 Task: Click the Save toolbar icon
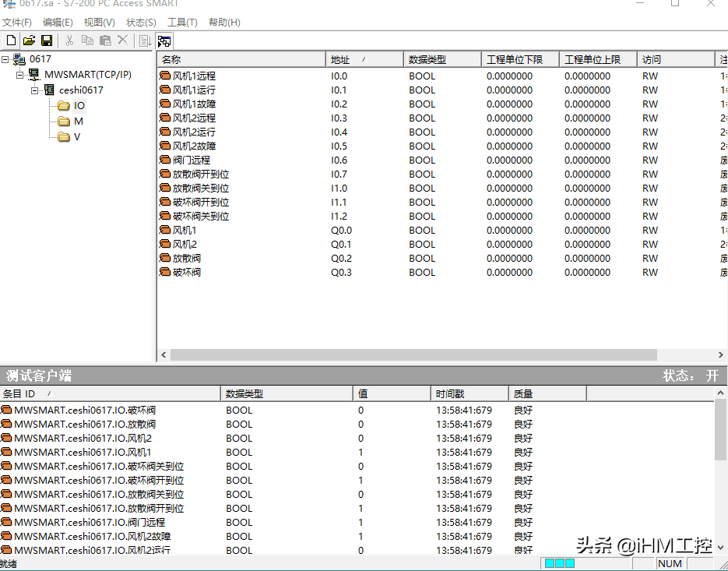(47, 41)
